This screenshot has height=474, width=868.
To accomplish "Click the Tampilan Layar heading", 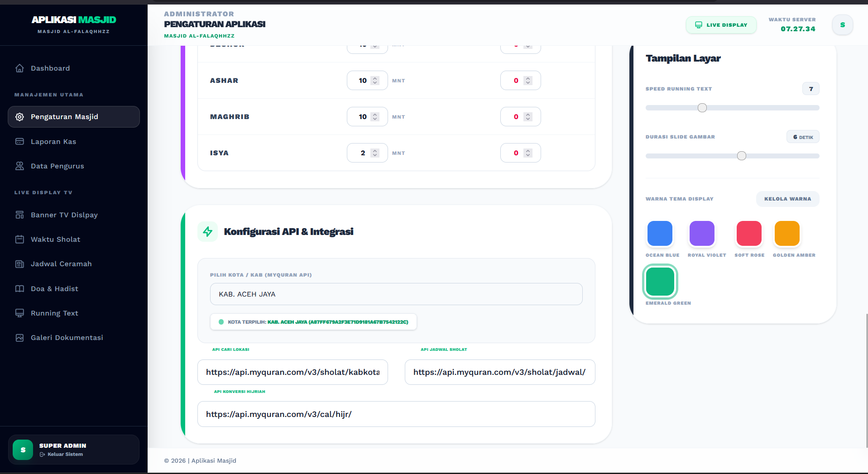I will (x=683, y=58).
